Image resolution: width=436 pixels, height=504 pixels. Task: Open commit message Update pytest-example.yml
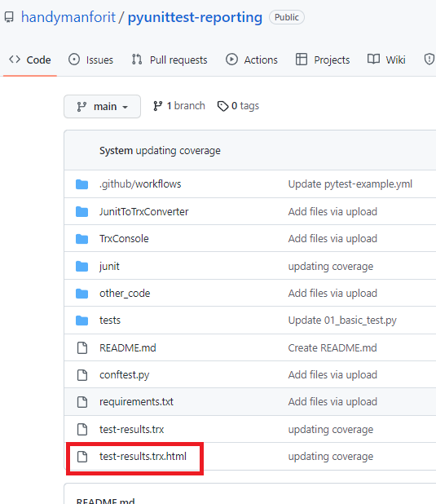click(350, 184)
